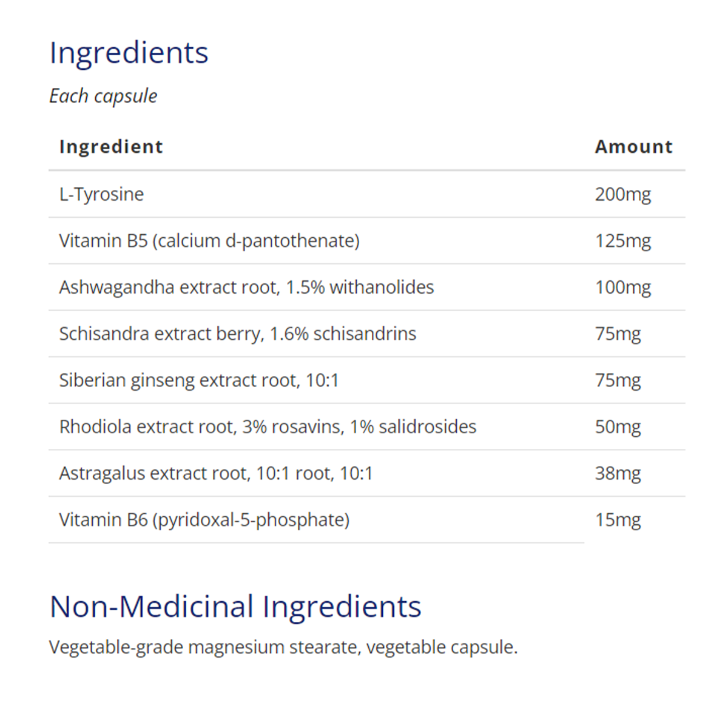Select the Schisandra extract berry entry

point(237,334)
